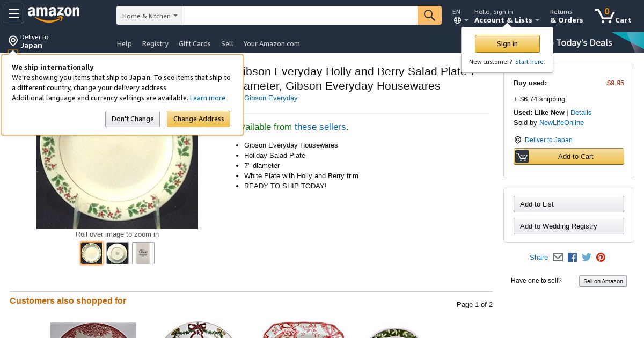Share the product via email icon

pos(558,258)
